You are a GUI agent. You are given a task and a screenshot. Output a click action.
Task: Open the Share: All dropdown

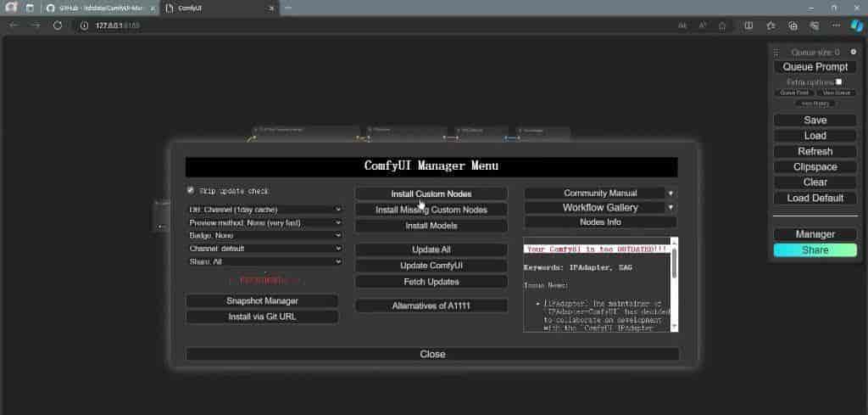tap(264, 261)
